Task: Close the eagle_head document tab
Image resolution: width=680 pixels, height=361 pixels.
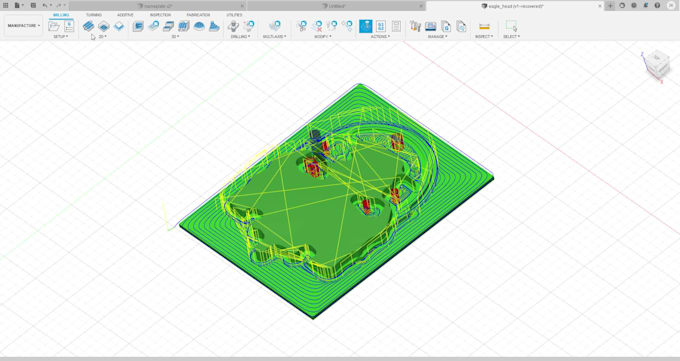Action: tap(600, 6)
